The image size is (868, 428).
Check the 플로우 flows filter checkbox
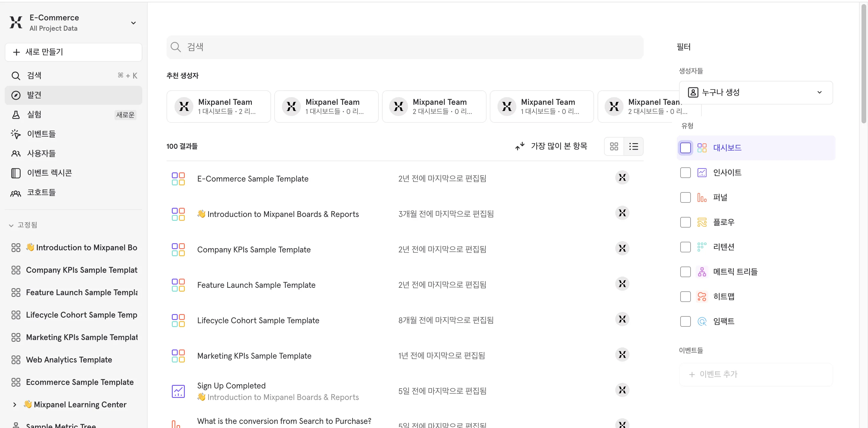(685, 222)
